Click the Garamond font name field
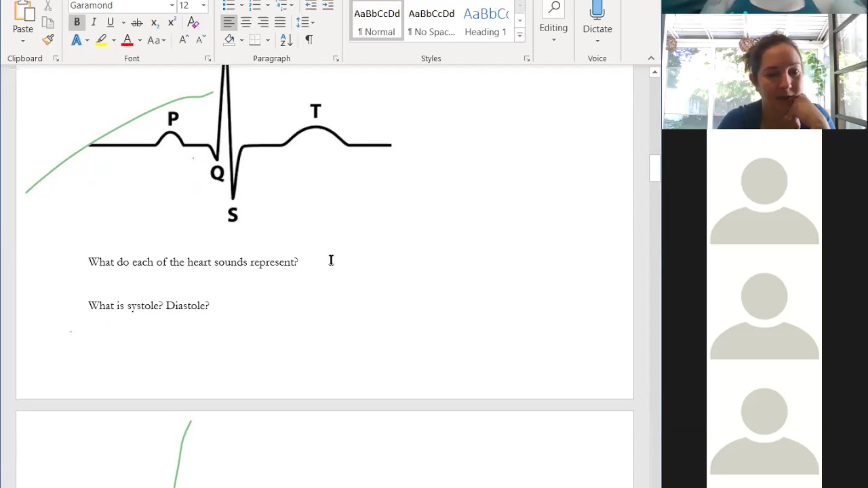The image size is (868, 488). click(x=117, y=5)
